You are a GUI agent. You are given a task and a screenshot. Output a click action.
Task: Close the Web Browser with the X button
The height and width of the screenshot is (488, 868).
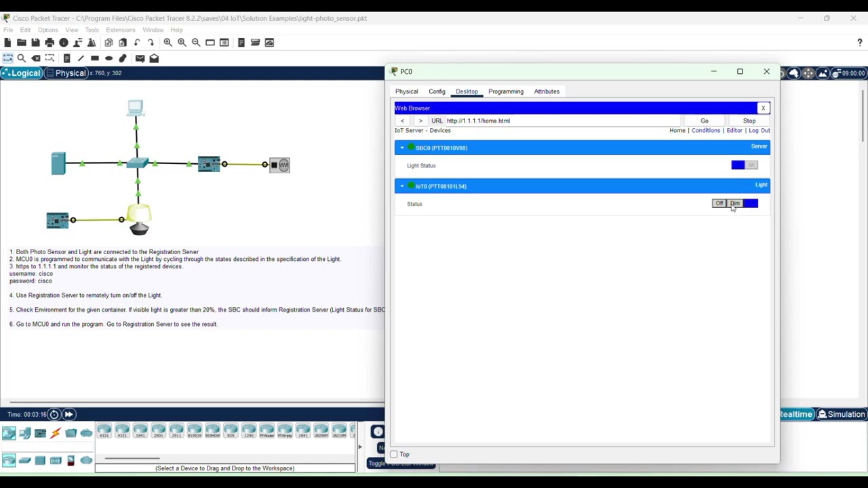[763, 108]
